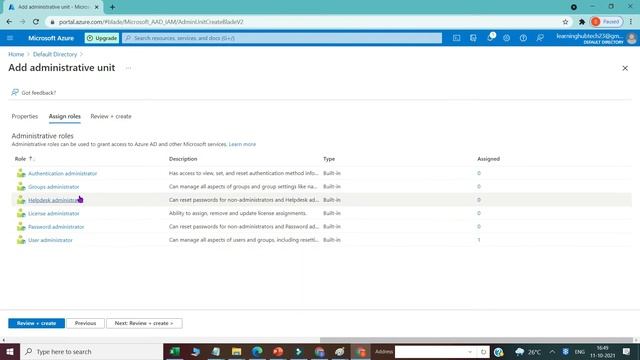The width and height of the screenshot is (640, 360).
Task: Open the Azure help question mark icon
Action: [523, 38]
